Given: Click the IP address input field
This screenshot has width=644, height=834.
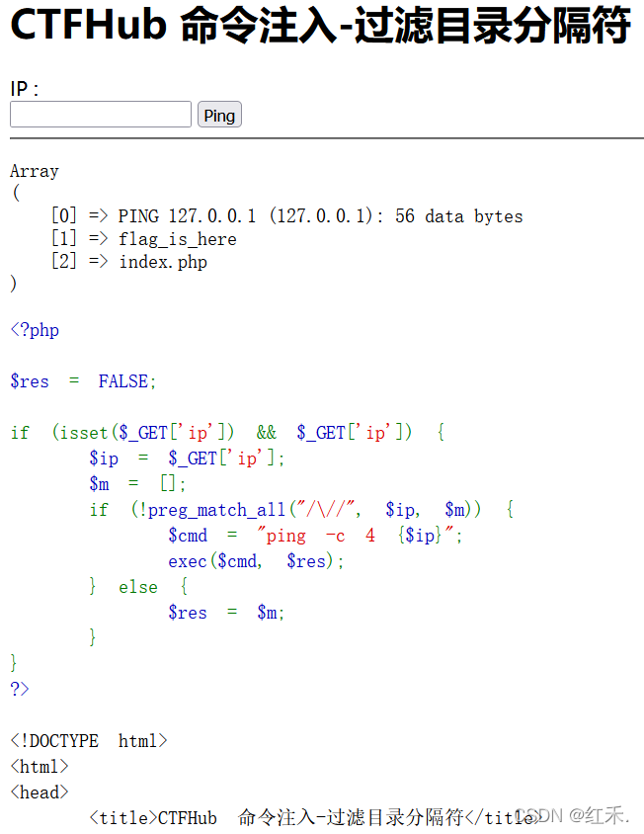Looking at the screenshot, I should click(x=101, y=115).
